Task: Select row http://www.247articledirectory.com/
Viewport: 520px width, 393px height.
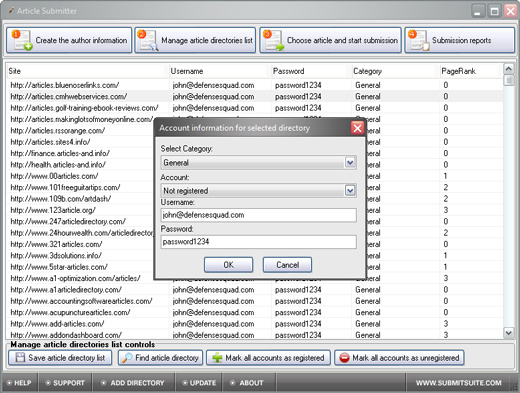Action: pyautogui.click(x=255, y=221)
